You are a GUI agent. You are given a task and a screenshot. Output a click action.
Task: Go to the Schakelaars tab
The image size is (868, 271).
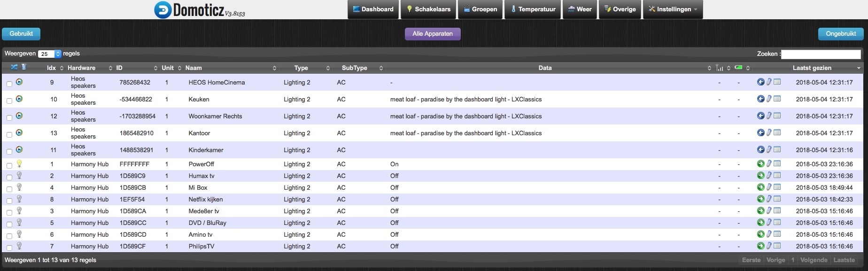(x=428, y=9)
